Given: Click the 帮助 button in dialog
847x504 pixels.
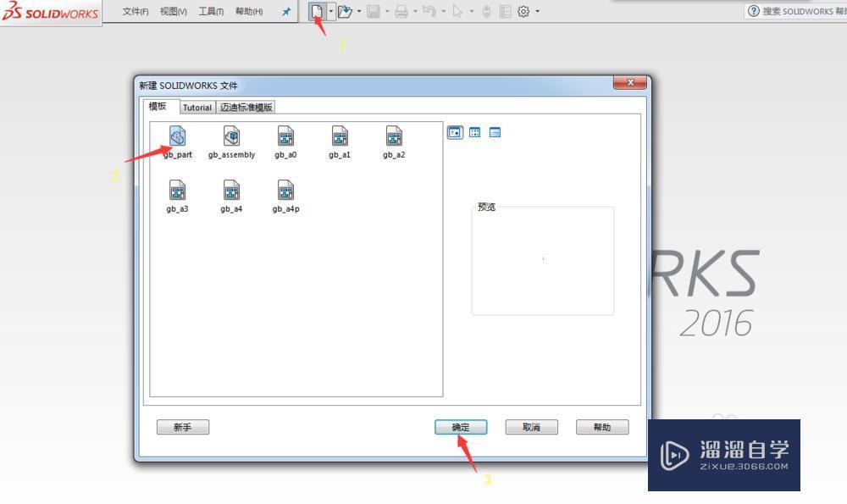Looking at the screenshot, I should click(x=602, y=427).
